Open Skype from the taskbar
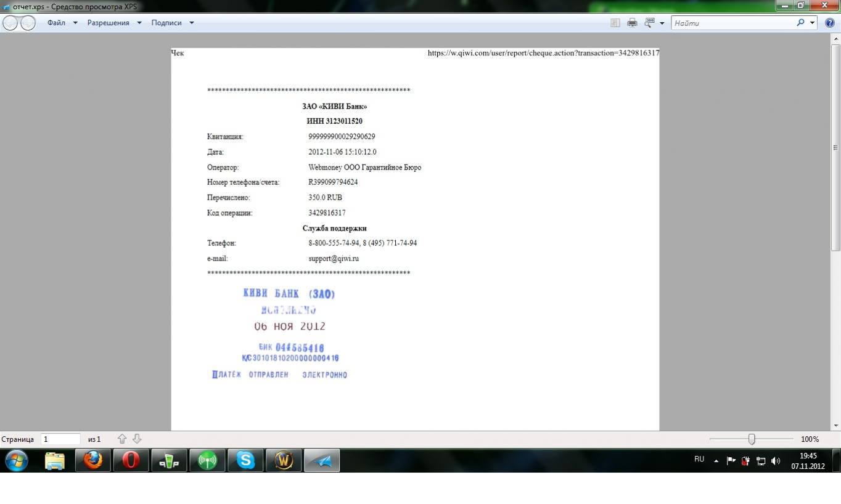Screen dimensions: 841x504 click(x=245, y=460)
